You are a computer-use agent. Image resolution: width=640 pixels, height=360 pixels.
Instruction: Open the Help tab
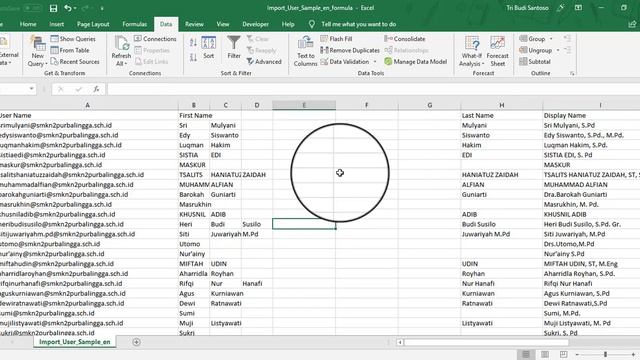(x=288, y=24)
